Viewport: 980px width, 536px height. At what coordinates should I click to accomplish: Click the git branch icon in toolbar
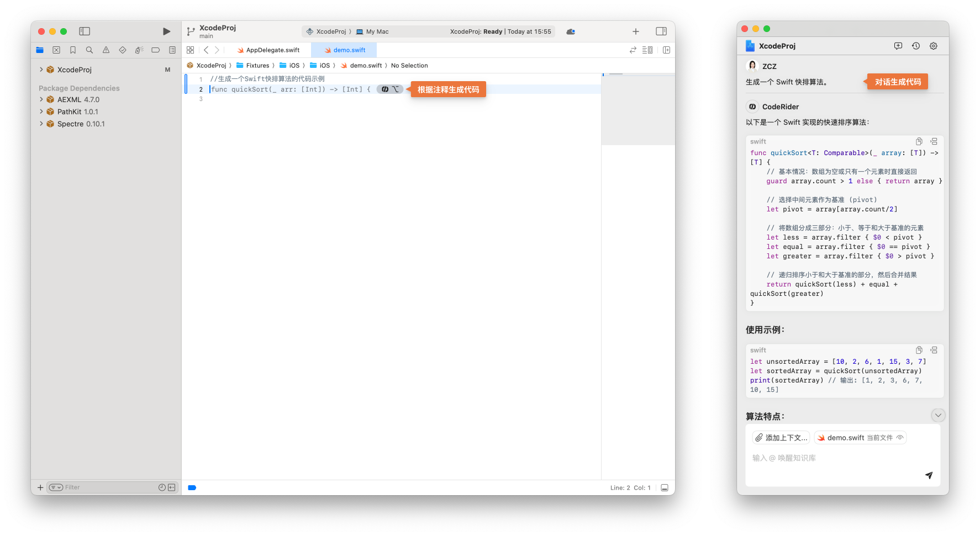pyautogui.click(x=191, y=31)
